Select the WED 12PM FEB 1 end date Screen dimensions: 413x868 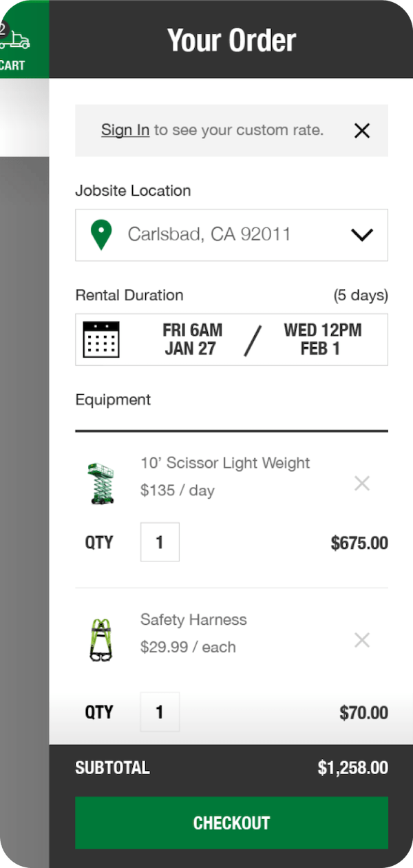[321, 339]
